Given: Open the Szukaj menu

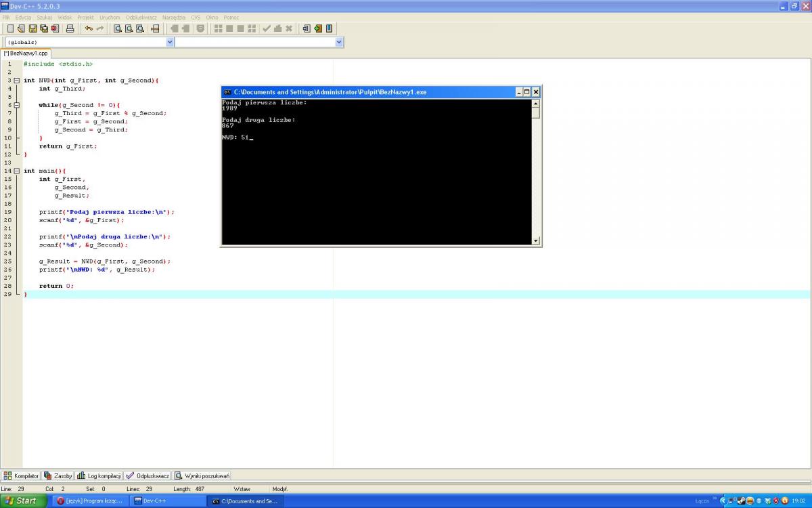Looking at the screenshot, I should pos(45,17).
